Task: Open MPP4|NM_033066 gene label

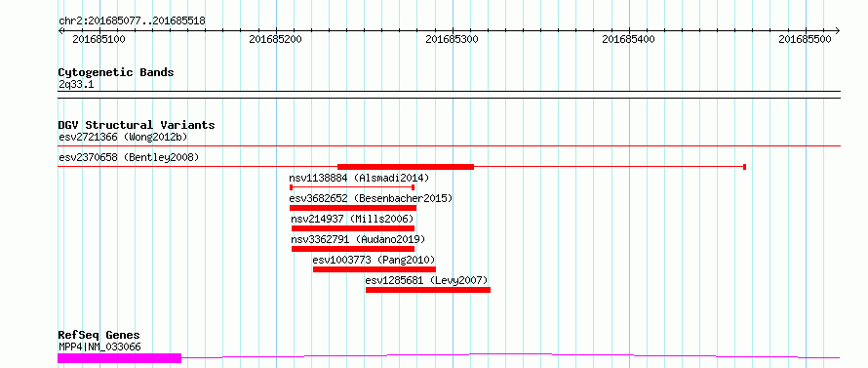Action: click(99, 347)
